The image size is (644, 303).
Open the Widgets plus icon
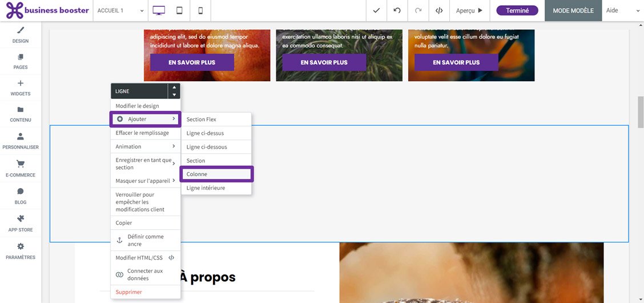pos(21,83)
